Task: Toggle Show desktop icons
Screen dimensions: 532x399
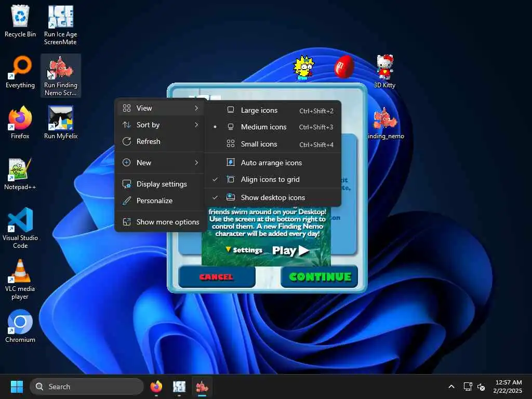Action: click(x=273, y=197)
